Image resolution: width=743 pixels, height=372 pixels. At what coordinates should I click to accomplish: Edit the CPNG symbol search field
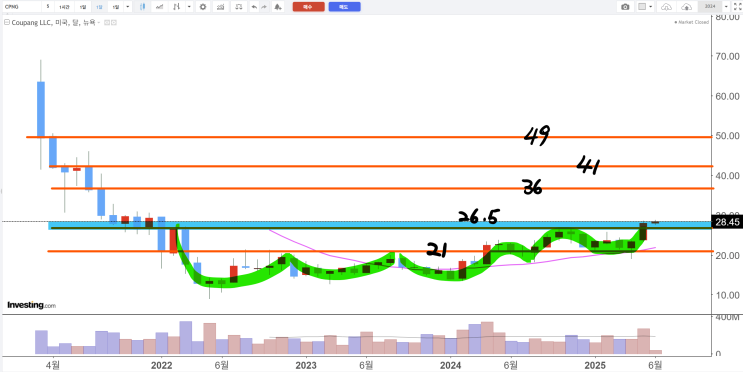(22, 7)
